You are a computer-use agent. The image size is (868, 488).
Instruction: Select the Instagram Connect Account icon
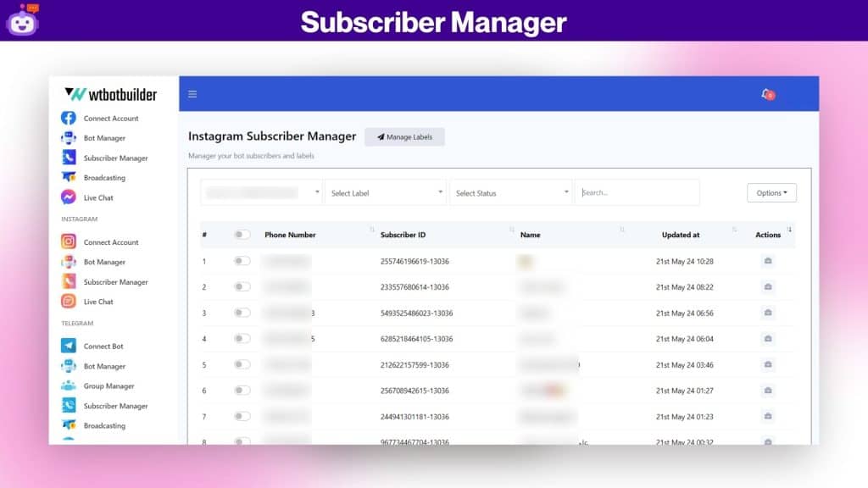pos(69,241)
